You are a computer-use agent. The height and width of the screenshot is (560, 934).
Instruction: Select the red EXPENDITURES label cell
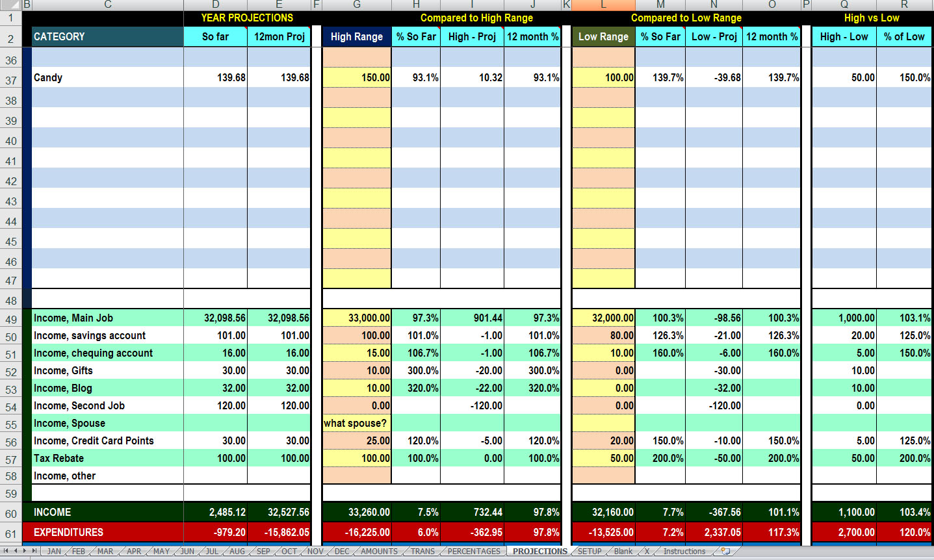coord(107,532)
